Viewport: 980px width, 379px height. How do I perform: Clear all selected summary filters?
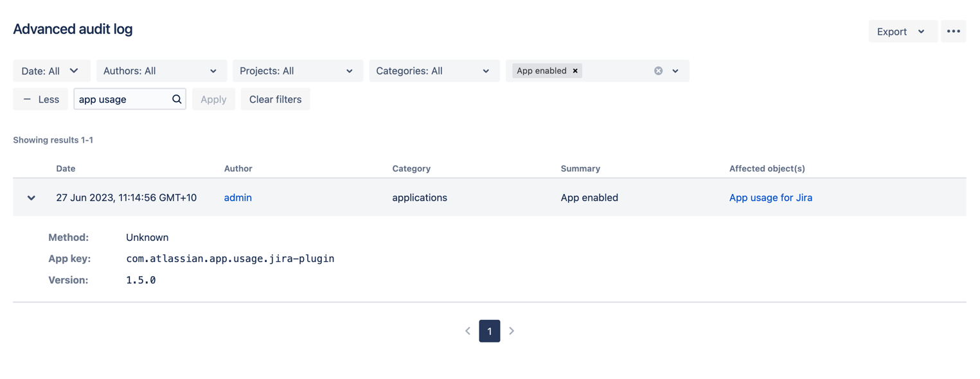[658, 71]
